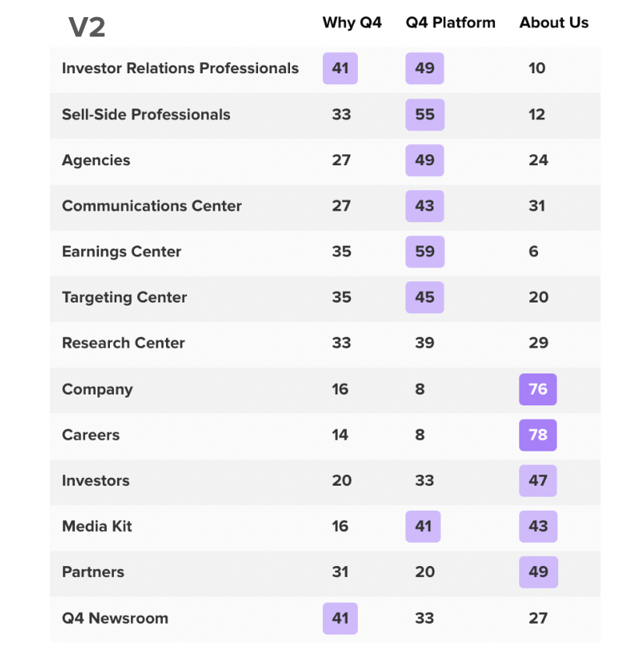Click the Why Q4 column header

tap(352, 23)
